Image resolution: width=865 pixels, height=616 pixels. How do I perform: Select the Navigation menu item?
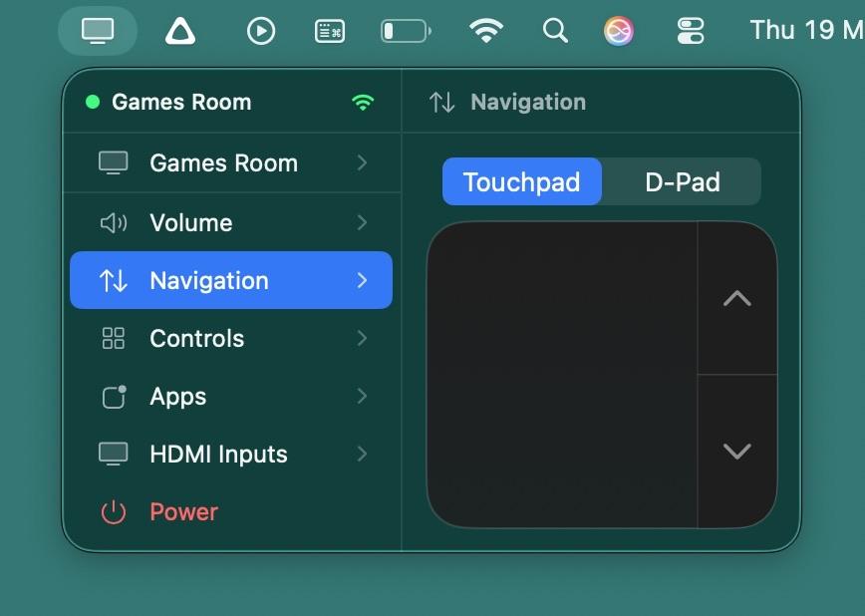[x=230, y=281]
